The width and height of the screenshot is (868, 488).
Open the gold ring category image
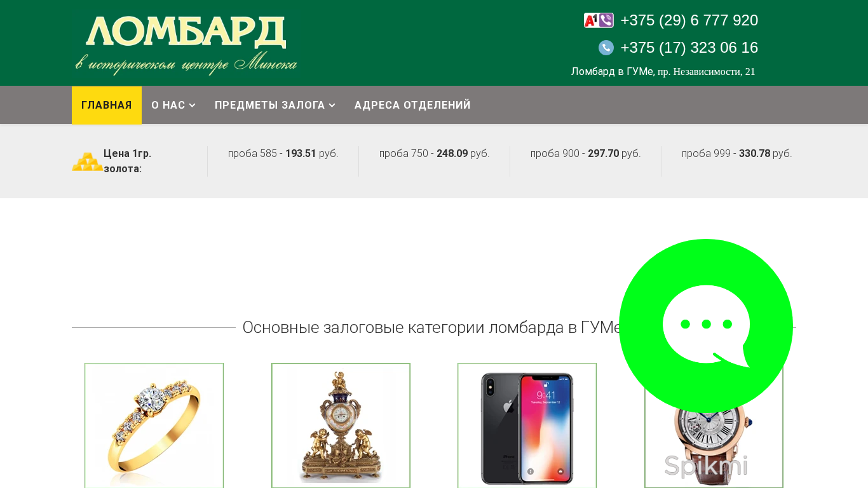(x=154, y=425)
